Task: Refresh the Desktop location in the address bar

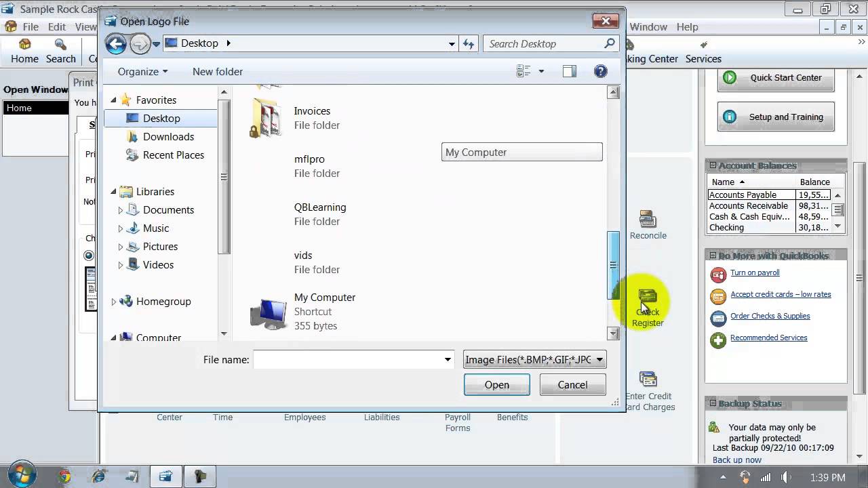Action: (469, 44)
